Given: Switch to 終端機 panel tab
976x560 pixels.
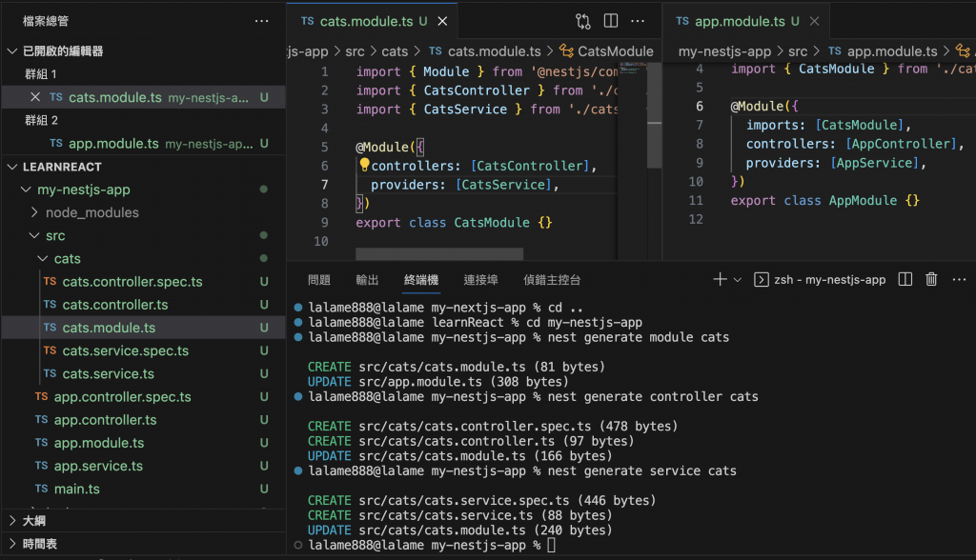Looking at the screenshot, I should (421, 280).
